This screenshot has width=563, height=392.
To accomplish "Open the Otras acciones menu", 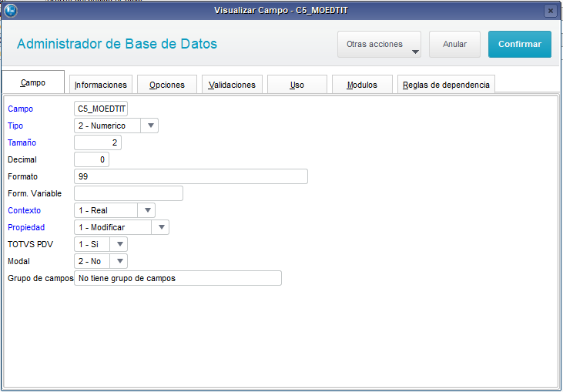I will point(379,44).
